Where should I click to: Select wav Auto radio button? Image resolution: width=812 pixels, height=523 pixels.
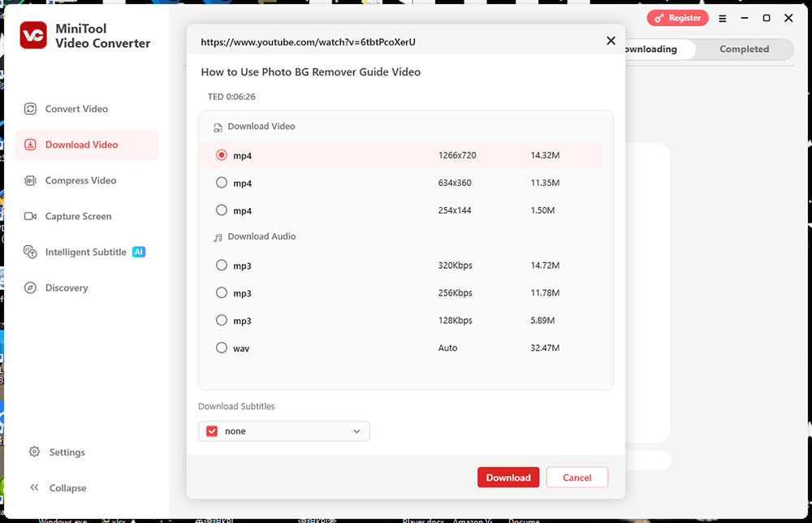tap(222, 348)
